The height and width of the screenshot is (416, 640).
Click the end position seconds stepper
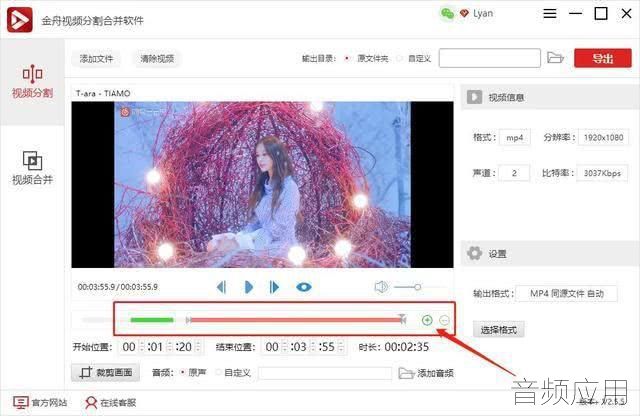[x=341, y=347]
